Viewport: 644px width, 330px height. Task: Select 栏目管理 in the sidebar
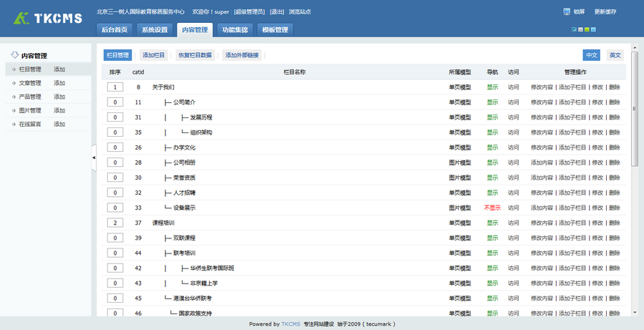click(x=30, y=69)
